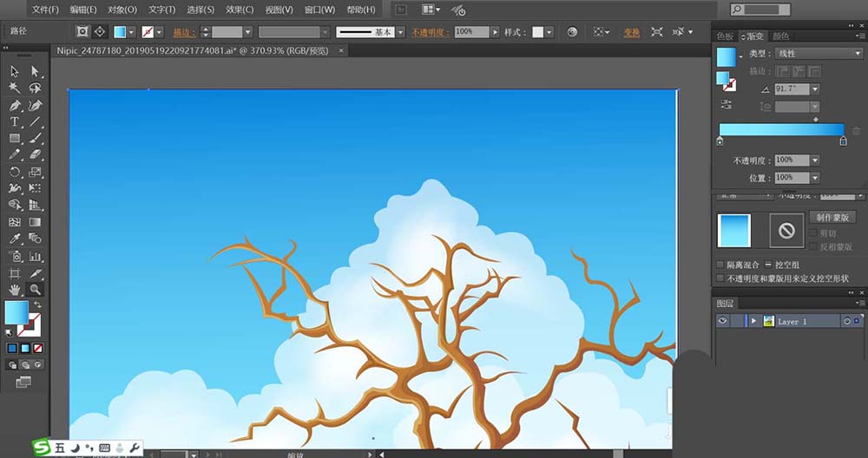
Task: Select the Blend tool
Action: 35,239
